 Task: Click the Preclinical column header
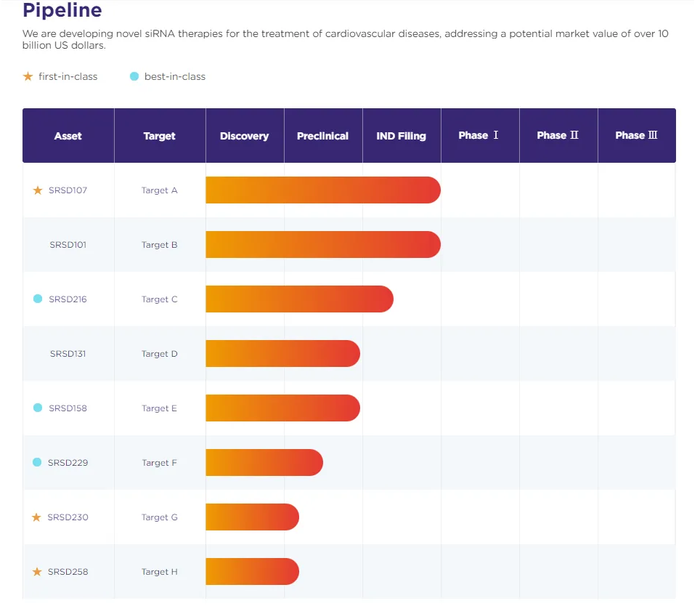point(322,136)
